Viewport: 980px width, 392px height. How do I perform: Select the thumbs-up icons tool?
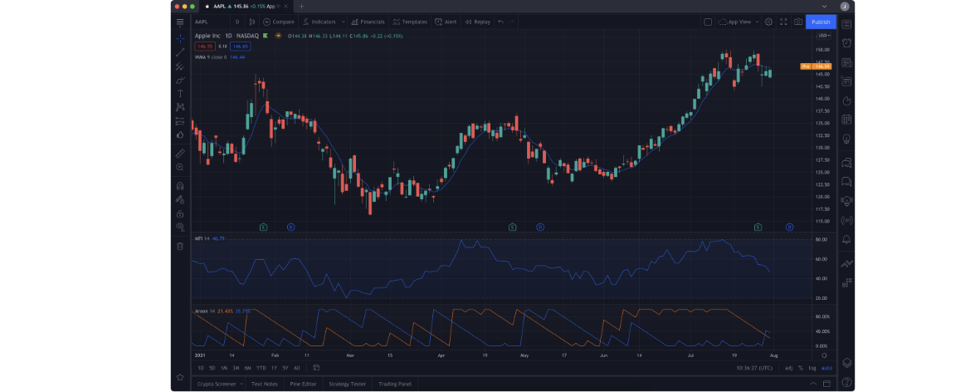pyautogui.click(x=180, y=135)
